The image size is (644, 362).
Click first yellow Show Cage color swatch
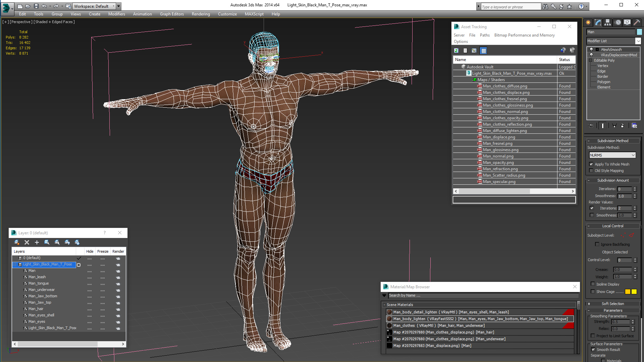coord(628,292)
